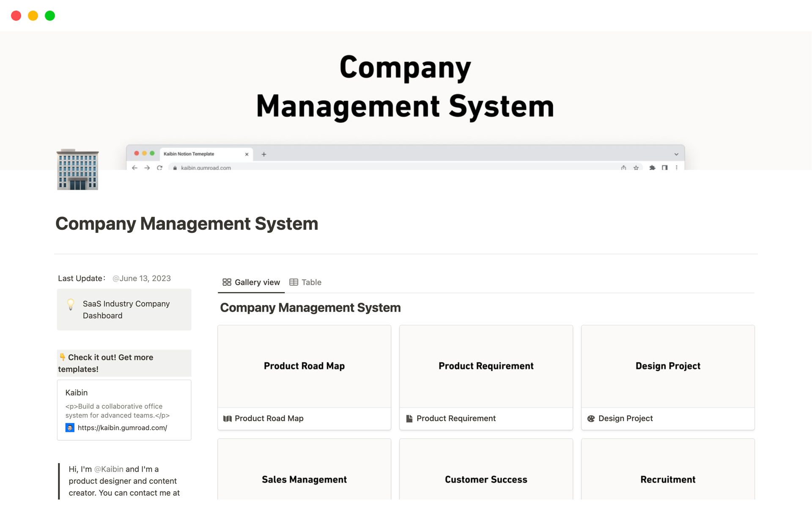Open the Recruitment gallery card
Viewport: 812px width, 508px height.
coord(668,479)
